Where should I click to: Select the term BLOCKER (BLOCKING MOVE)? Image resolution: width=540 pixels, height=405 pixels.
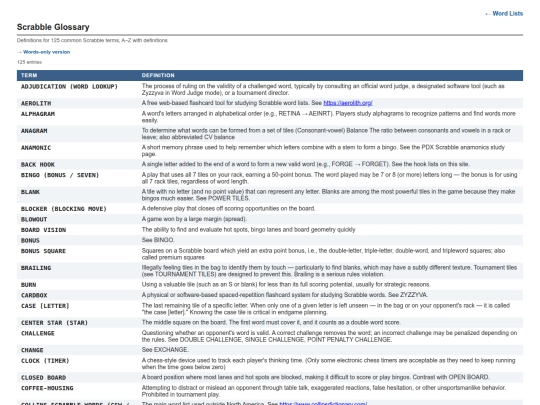click(64, 209)
